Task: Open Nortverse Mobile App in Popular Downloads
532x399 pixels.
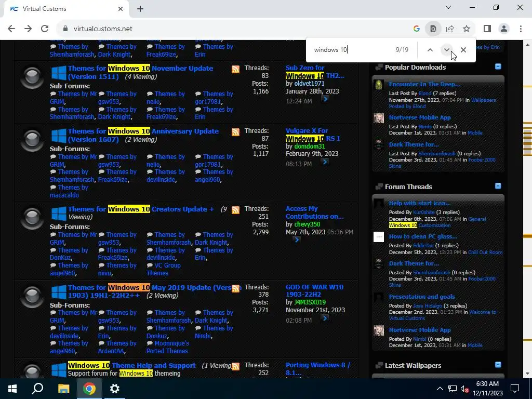Action: (420, 117)
